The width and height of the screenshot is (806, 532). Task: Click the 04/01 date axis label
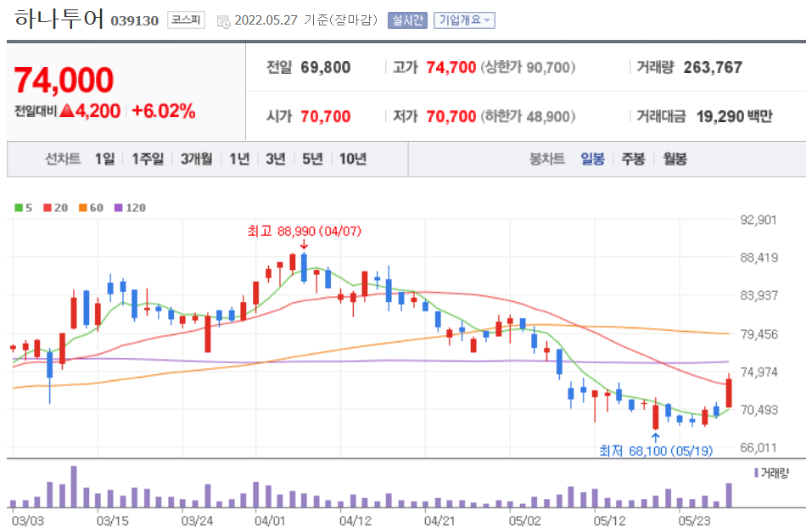pos(270,521)
